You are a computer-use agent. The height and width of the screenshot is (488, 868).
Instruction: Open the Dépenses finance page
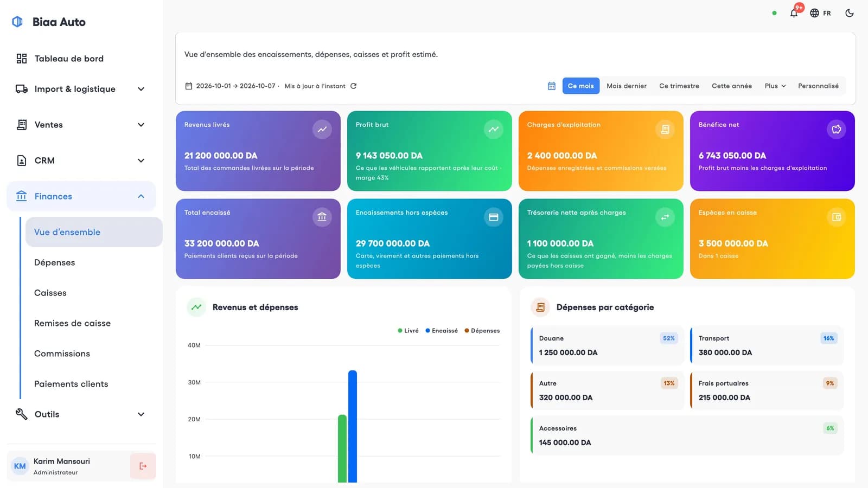tap(94, 262)
